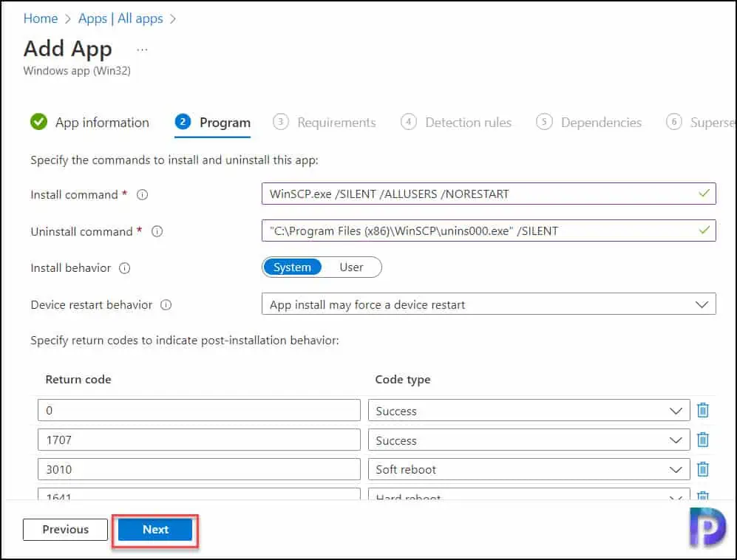Open Code type dropdown for return code 1707

pyautogui.click(x=529, y=440)
